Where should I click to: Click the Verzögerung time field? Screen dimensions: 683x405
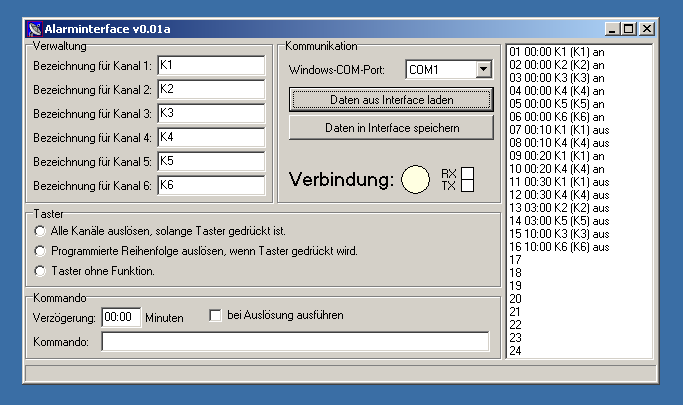click(x=121, y=317)
